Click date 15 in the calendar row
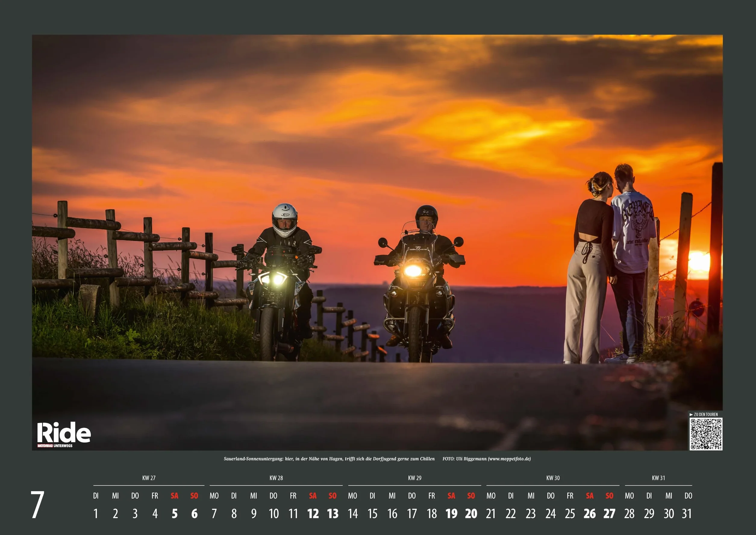 click(372, 514)
